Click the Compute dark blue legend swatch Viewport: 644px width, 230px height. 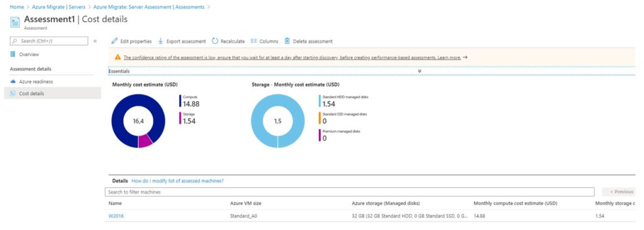click(x=180, y=101)
